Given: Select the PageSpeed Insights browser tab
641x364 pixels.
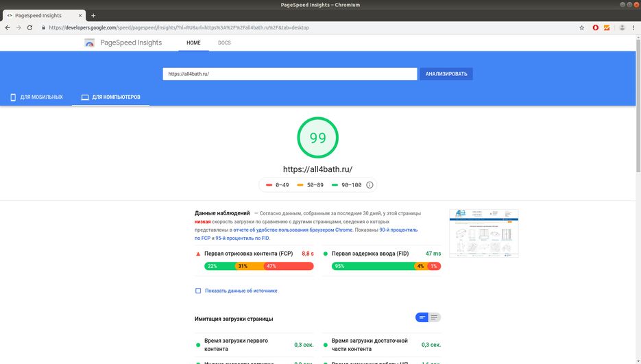Looking at the screenshot, I should [x=44, y=16].
